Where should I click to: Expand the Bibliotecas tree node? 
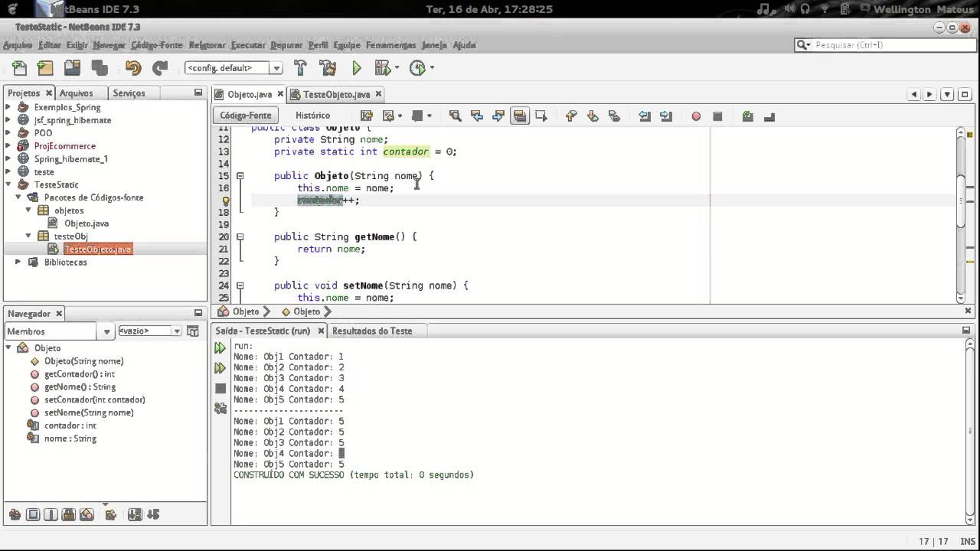18,262
